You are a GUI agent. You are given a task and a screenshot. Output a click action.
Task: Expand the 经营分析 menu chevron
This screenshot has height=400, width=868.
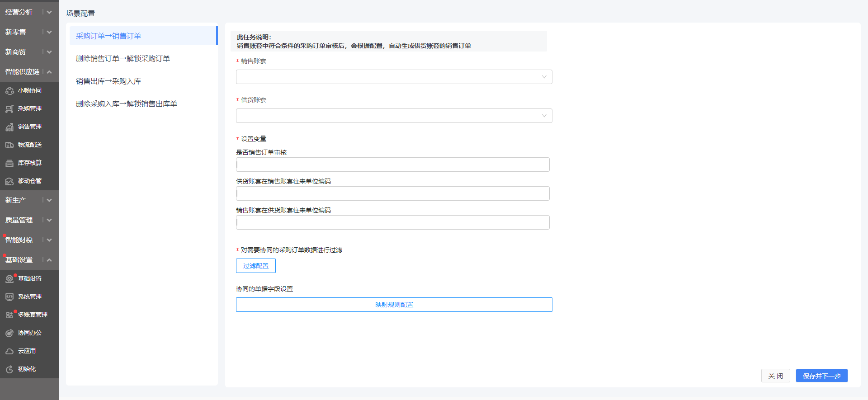coord(49,12)
